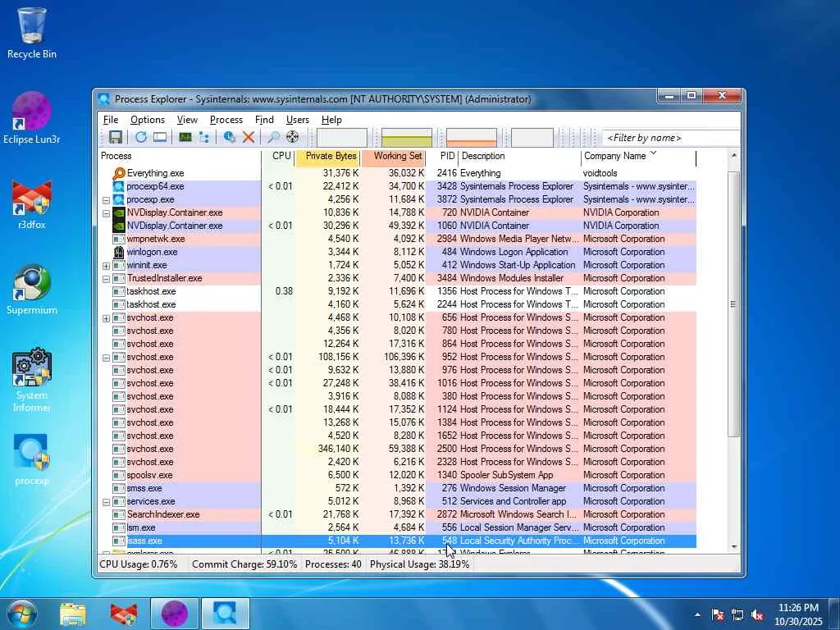840x630 pixels.
Task: Click Process Explorer taskbar button
Action: 225,614
